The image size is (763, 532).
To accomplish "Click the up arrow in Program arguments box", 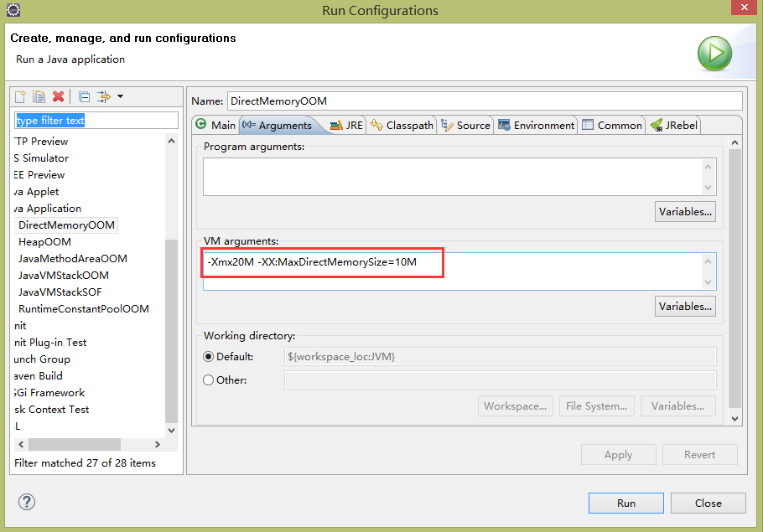I will point(708,167).
